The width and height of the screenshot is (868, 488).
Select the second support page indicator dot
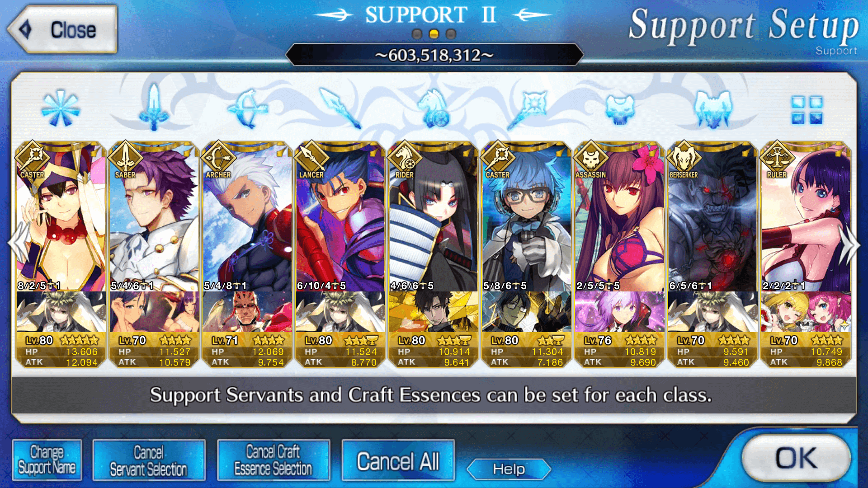434,34
